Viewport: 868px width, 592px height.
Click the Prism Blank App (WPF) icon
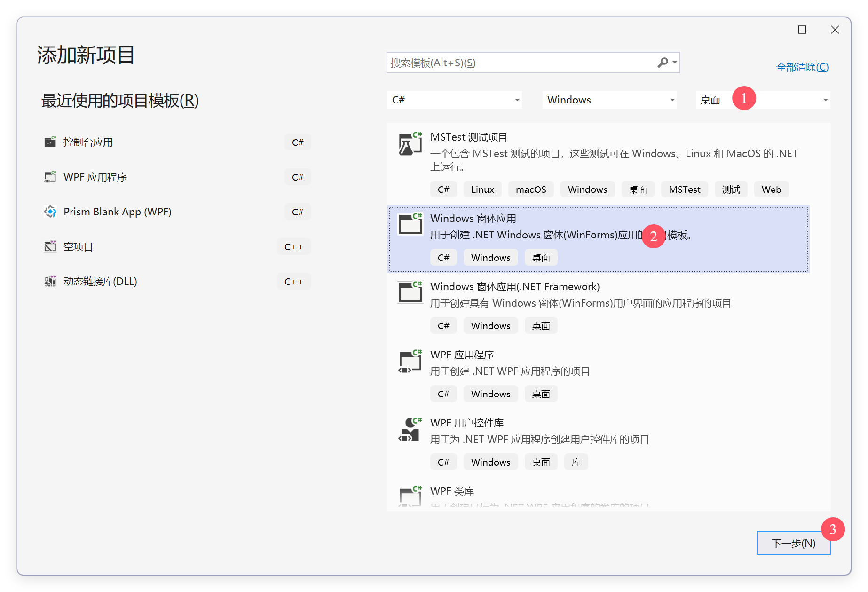click(50, 212)
